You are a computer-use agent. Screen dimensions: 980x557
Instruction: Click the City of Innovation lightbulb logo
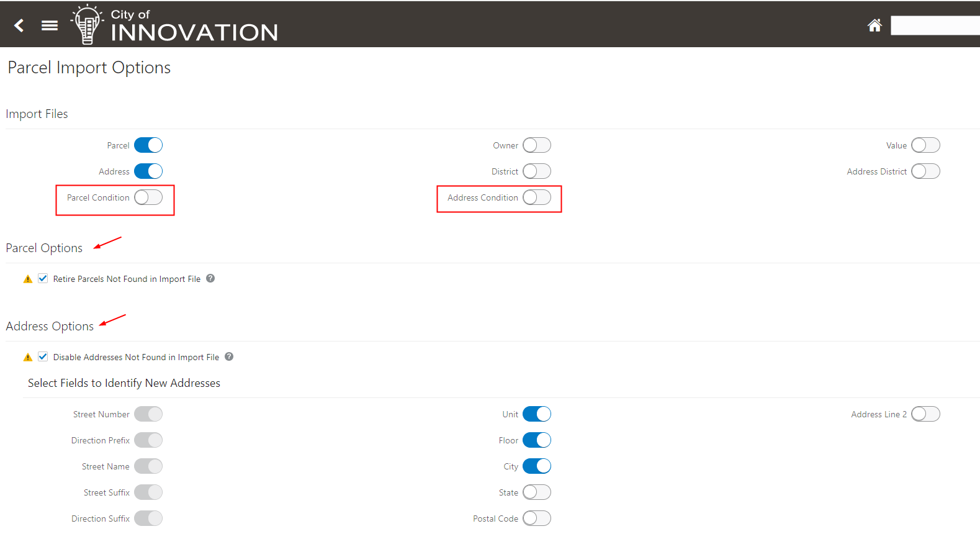coord(87,25)
